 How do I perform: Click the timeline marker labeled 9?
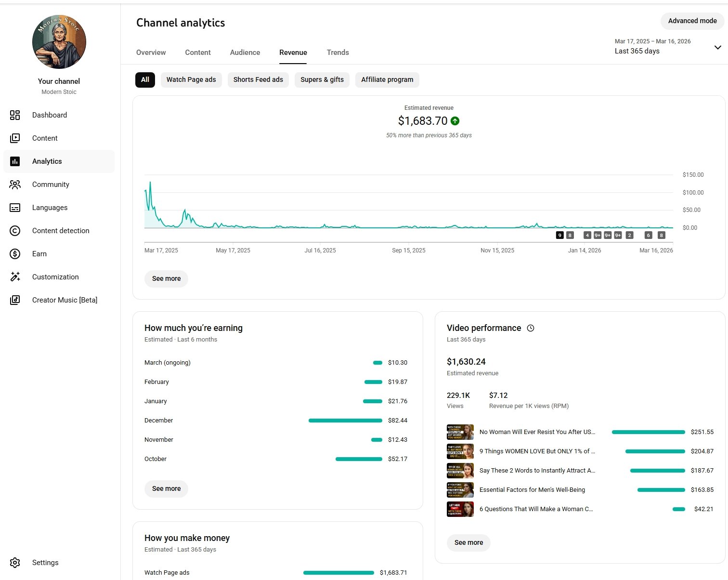(x=559, y=235)
